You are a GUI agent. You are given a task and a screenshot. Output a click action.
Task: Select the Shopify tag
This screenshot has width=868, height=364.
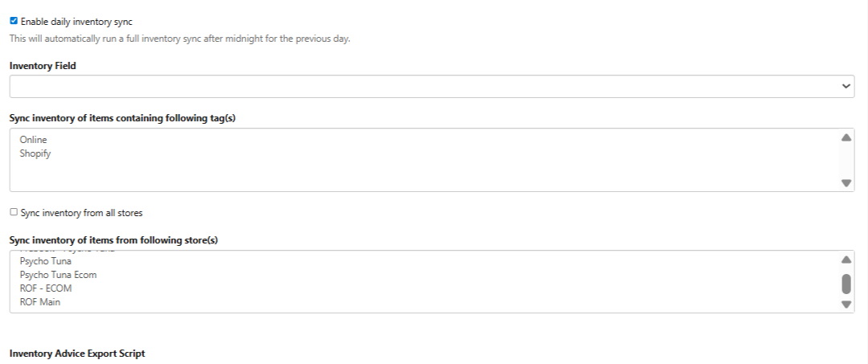click(x=35, y=153)
